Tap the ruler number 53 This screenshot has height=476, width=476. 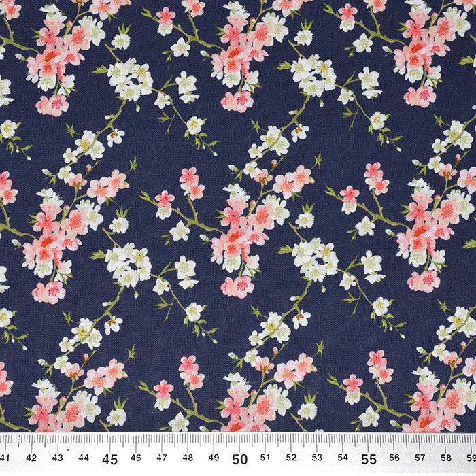[x=317, y=459]
